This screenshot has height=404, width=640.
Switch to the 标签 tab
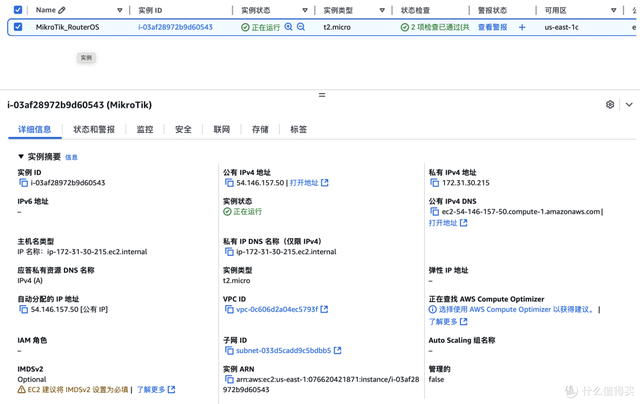298,129
